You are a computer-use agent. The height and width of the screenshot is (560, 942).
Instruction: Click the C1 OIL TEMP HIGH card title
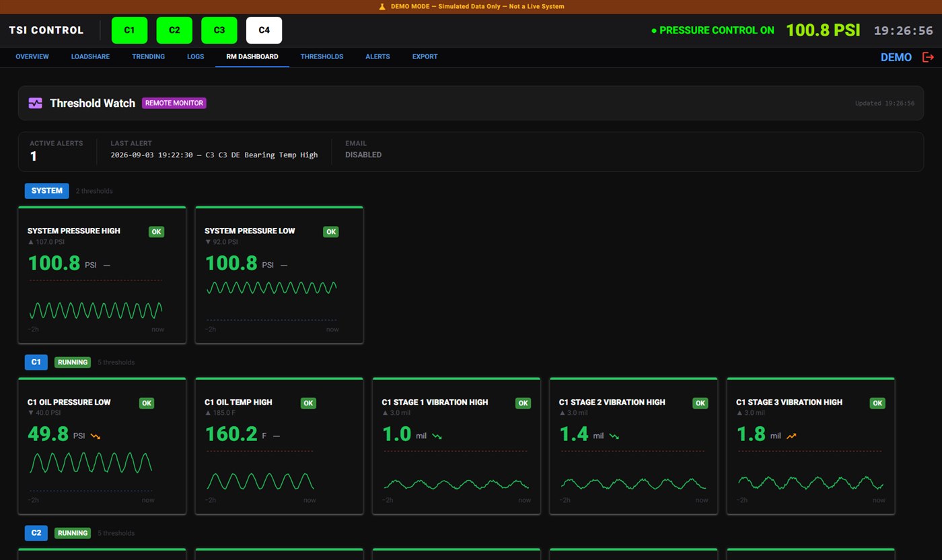tap(238, 402)
